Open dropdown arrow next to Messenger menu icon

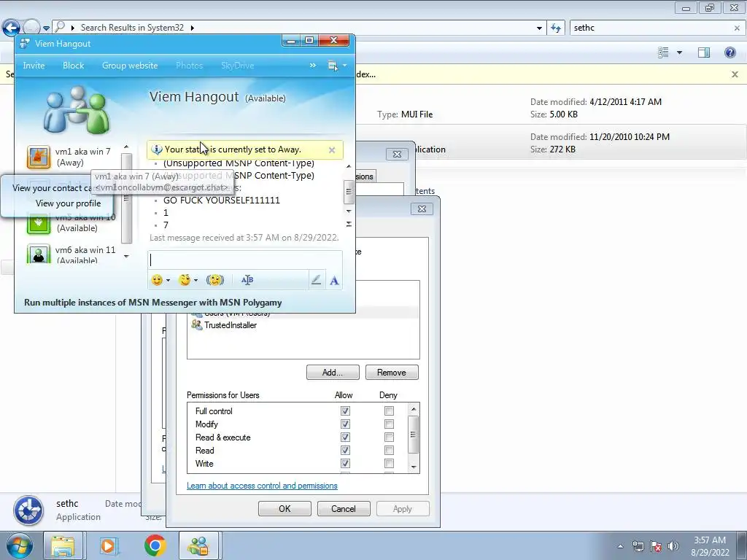pos(344,66)
